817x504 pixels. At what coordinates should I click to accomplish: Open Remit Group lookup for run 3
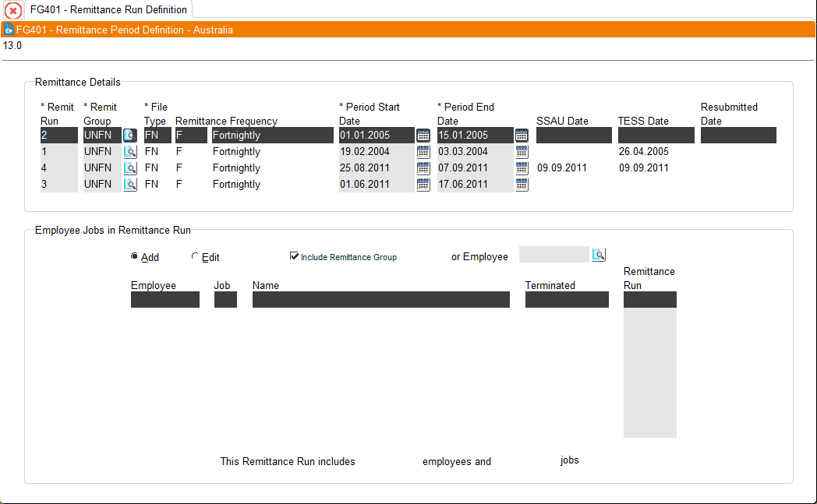[129, 185]
